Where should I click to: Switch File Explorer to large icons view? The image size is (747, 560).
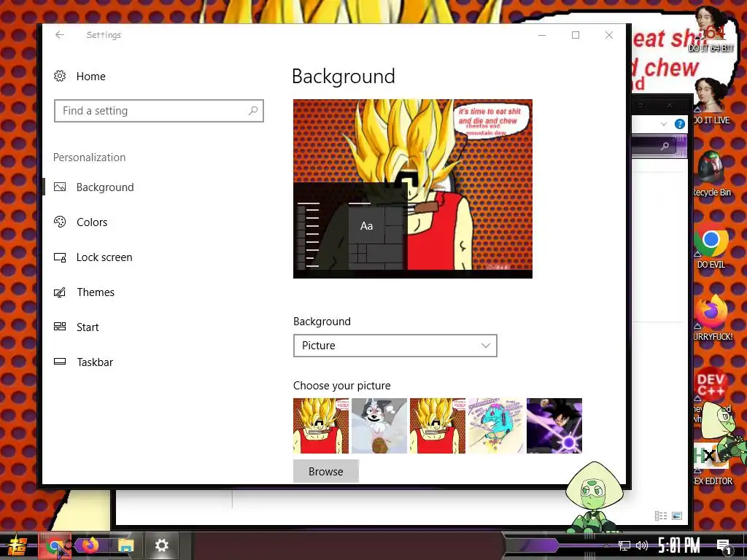[x=676, y=516]
